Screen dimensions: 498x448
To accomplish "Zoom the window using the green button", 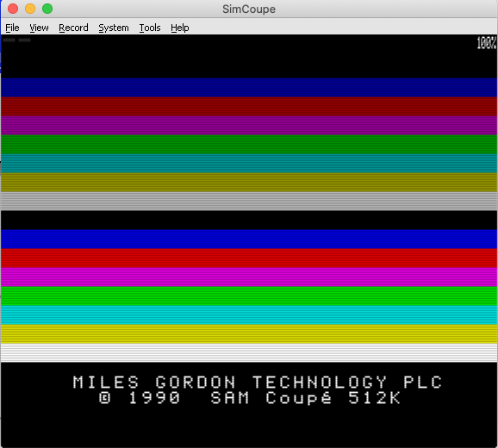I will pyautogui.click(x=47, y=9).
